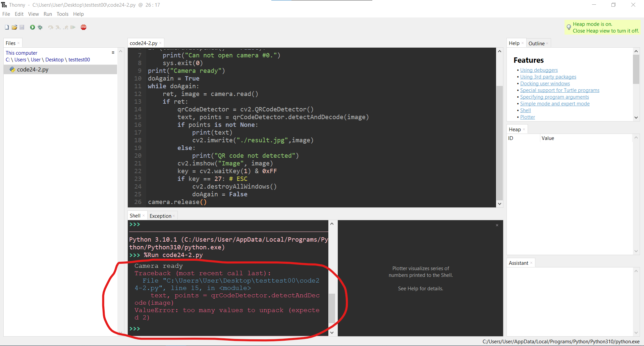Viewport: 644px width, 346px height.
Task: Save the current script with the disk icon
Action: 22,27
